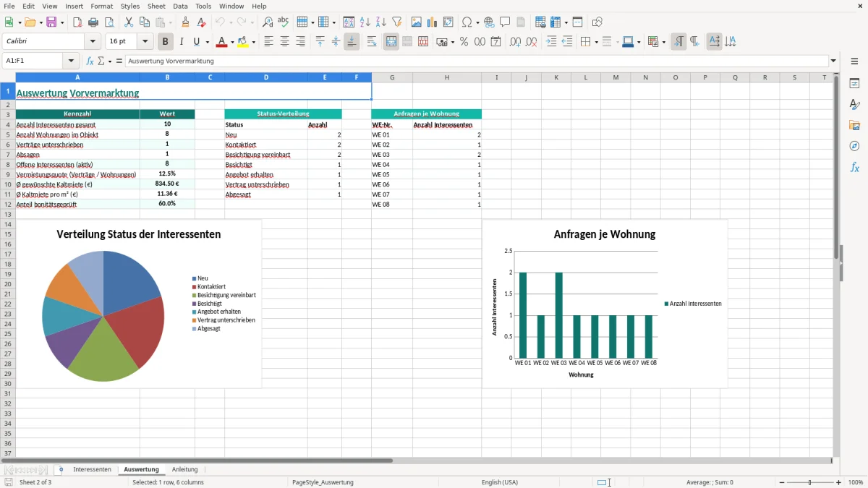
Task: Insert a pivot table via toolbar icon
Action: [x=448, y=22]
